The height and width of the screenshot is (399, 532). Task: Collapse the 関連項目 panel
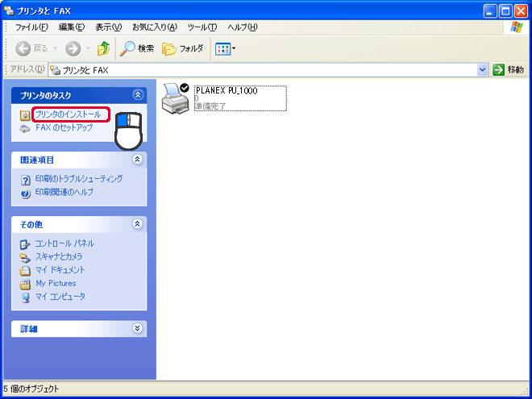click(137, 160)
